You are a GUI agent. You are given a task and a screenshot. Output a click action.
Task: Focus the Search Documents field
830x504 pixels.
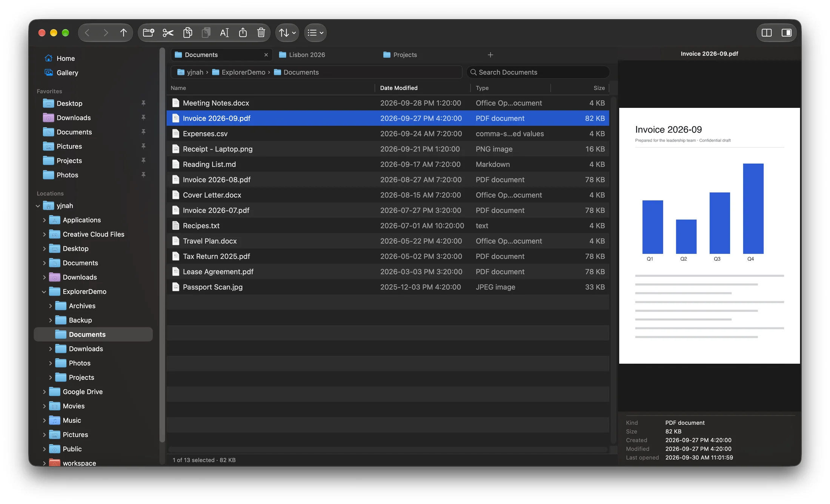click(x=538, y=72)
